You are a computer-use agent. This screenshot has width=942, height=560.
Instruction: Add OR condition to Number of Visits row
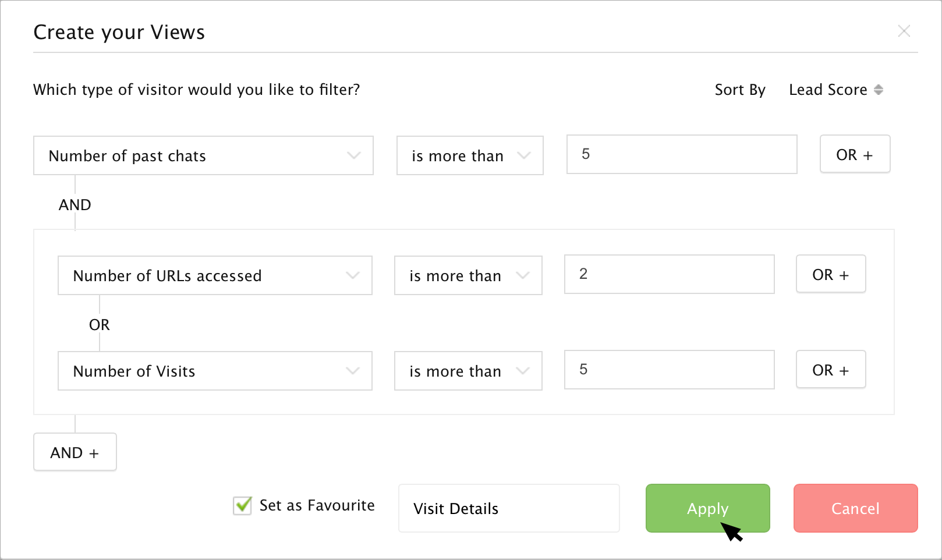[x=830, y=370]
